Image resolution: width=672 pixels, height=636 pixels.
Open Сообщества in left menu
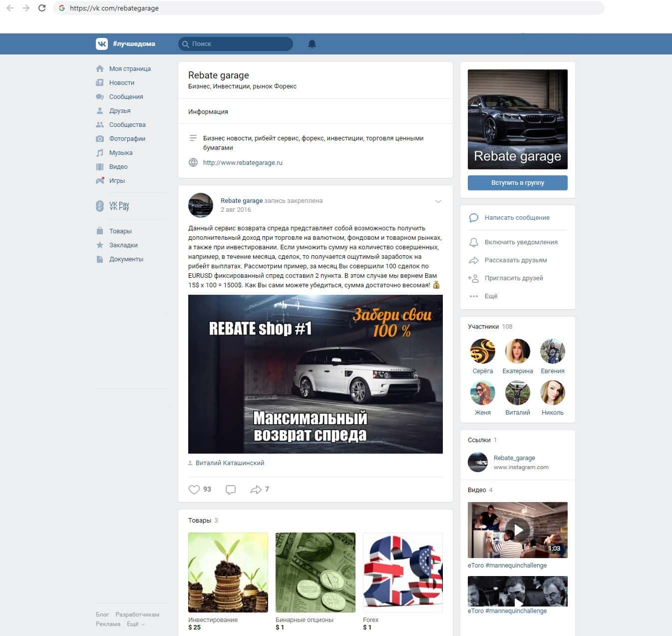pyautogui.click(x=127, y=125)
